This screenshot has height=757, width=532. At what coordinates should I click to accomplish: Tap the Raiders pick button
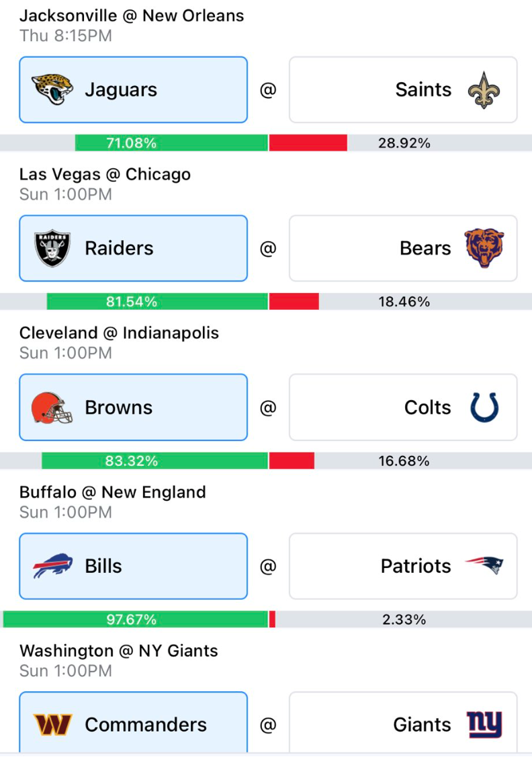(x=134, y=248)
